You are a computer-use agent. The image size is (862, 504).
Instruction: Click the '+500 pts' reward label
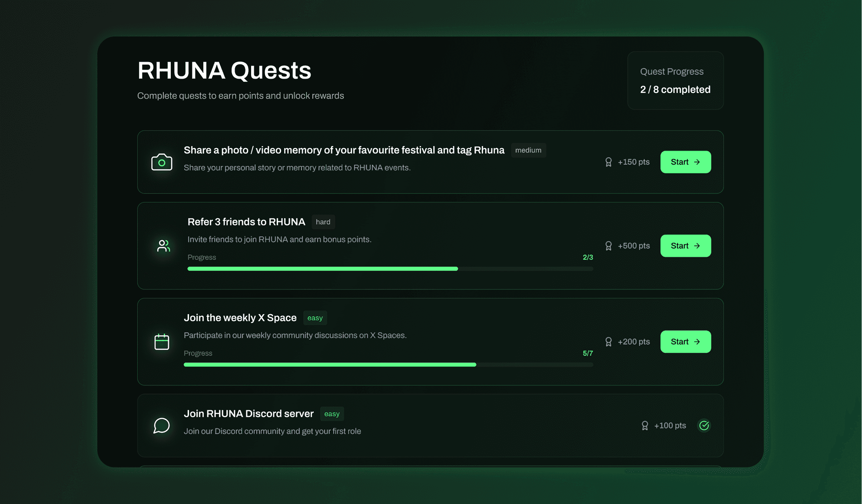(634, 246)
